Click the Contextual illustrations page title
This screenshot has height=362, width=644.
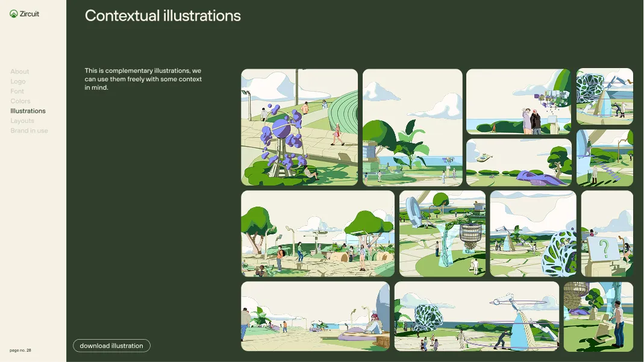[163, 16]
